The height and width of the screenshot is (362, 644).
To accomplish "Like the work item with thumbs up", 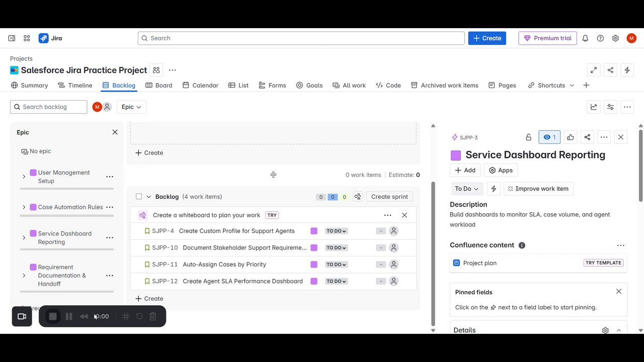I will (571, 137).
